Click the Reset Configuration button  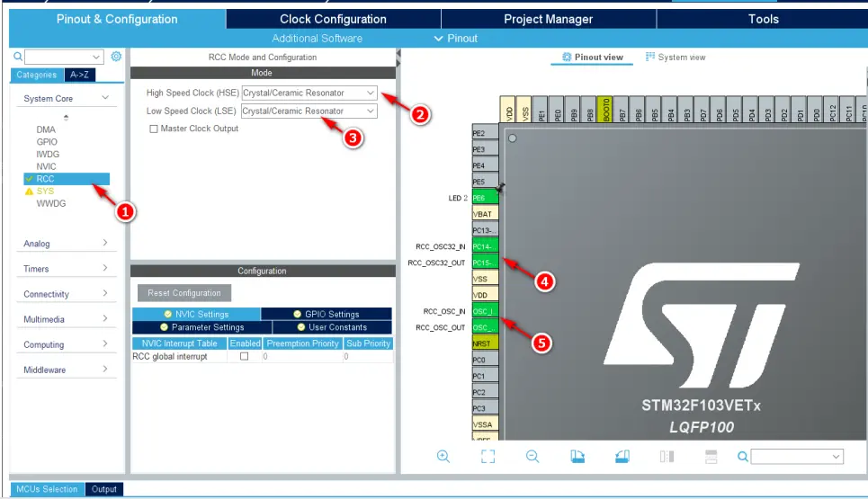184,293
